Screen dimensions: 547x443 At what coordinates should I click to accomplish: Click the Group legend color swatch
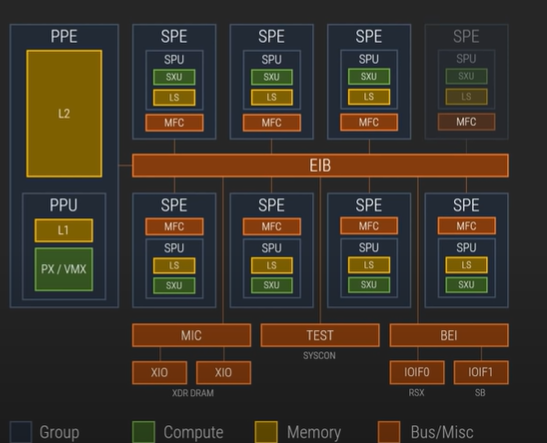coord(21,432)
